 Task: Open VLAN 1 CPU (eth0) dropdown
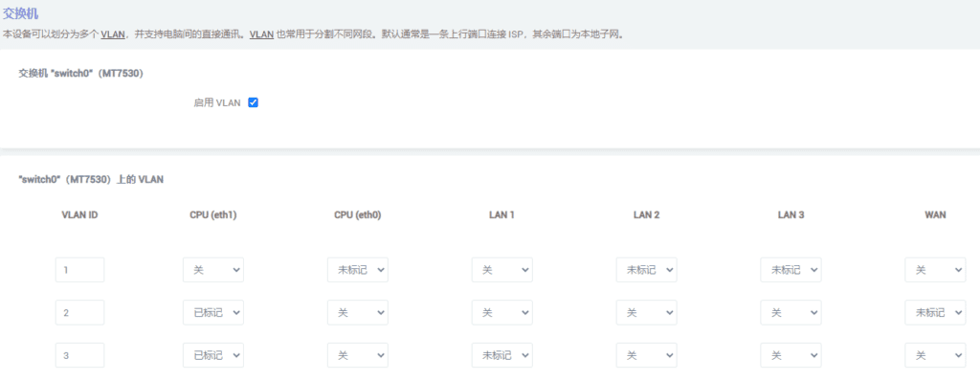358,270
